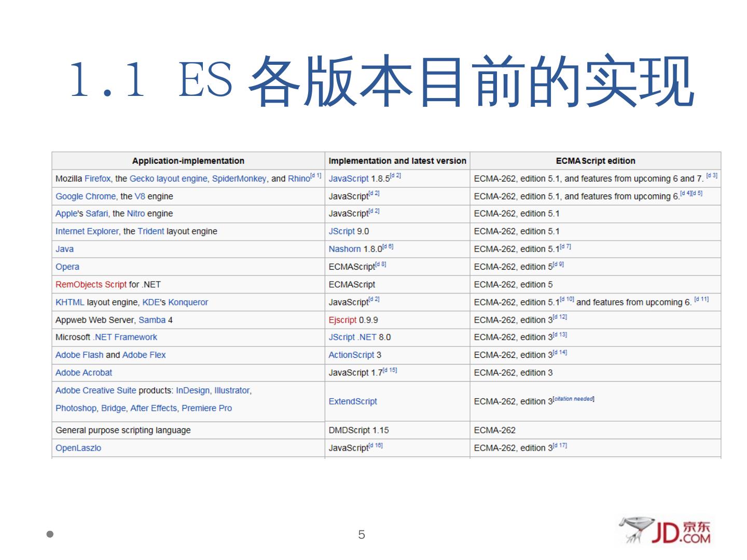Screen dimensions: 747x560
Task: Click the ActionScript link
Action: click(351, 355)
